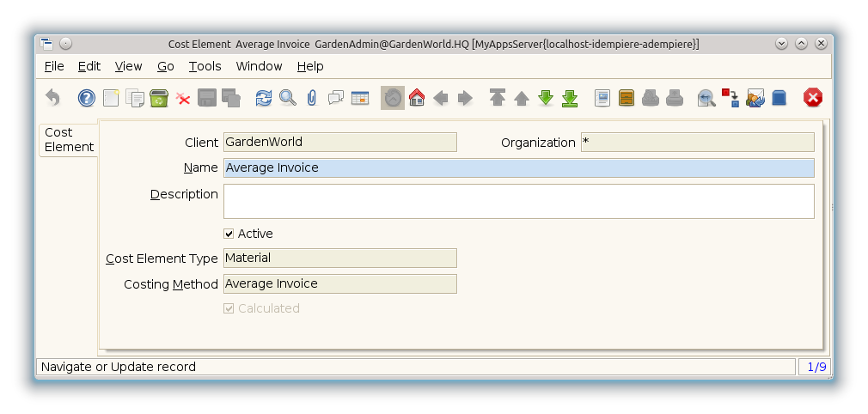
Task: Create a new record with toolbar icon
Action: 111,98
